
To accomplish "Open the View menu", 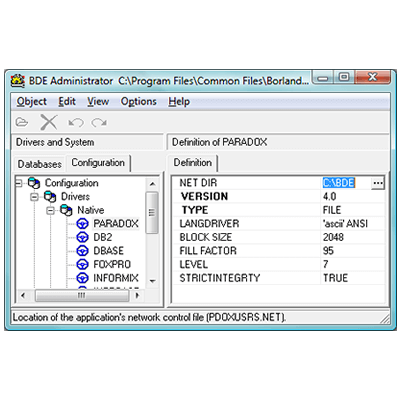I will click(98, 101).
